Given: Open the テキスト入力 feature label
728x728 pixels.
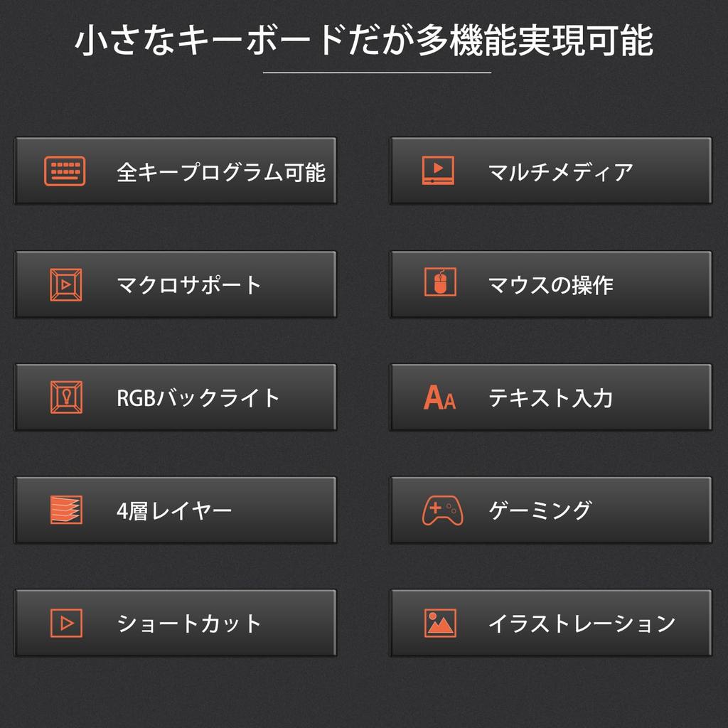Looking at the screenshot, I should click(x=550, y=398).
